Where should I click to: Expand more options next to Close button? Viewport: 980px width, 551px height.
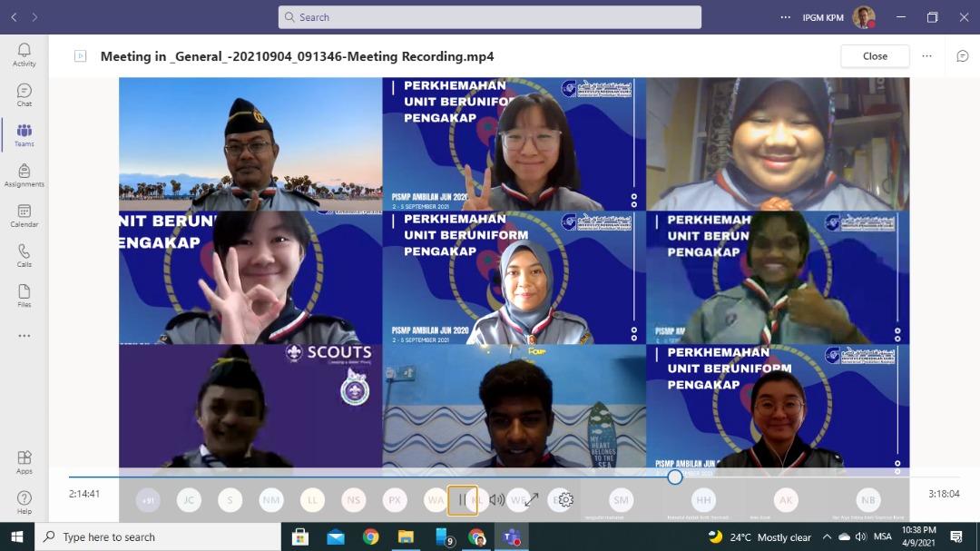(926, 56)
